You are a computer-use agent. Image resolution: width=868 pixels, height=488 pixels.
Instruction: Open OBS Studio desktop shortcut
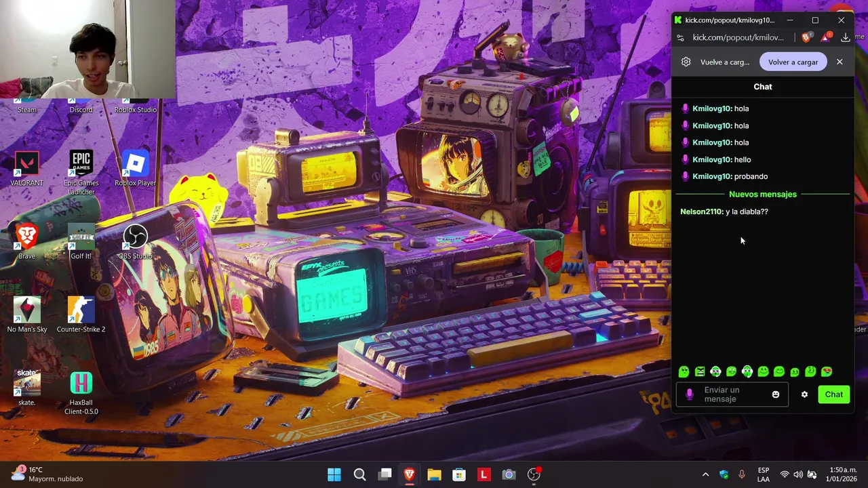(x=135, y=242)
